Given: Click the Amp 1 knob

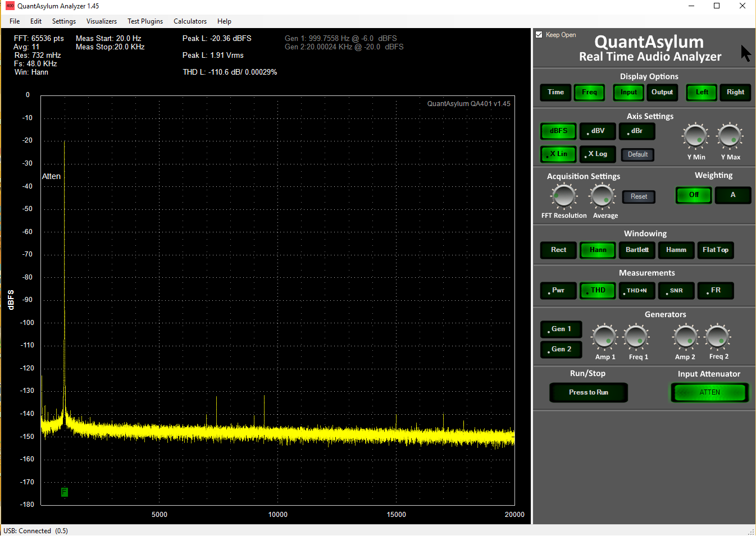Looking at the screenshot, I should (604, 336).
